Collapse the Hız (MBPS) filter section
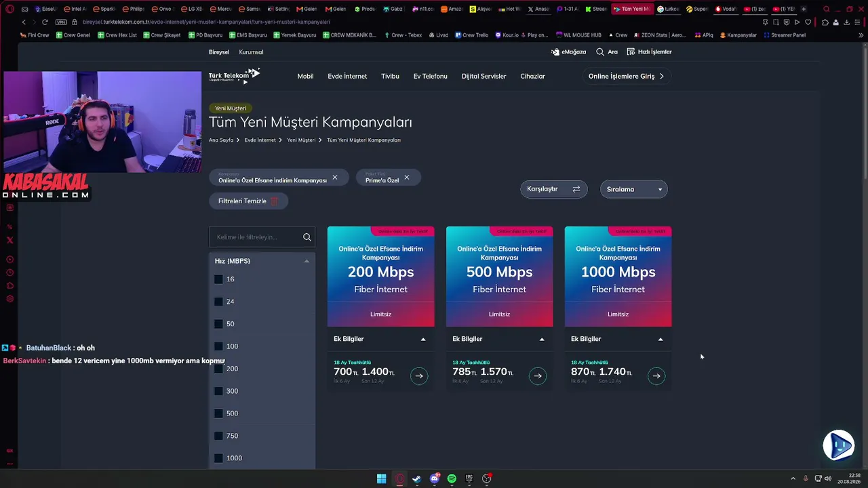The width and height of the screenshot is (868, 488). [x=307, y=261]
